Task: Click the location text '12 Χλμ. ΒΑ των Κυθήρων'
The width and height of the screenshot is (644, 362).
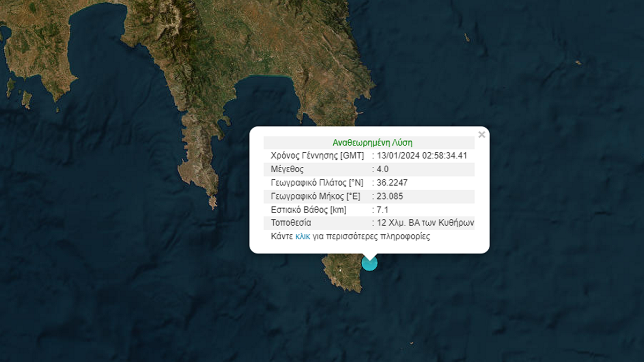Action: pos(425,223)
